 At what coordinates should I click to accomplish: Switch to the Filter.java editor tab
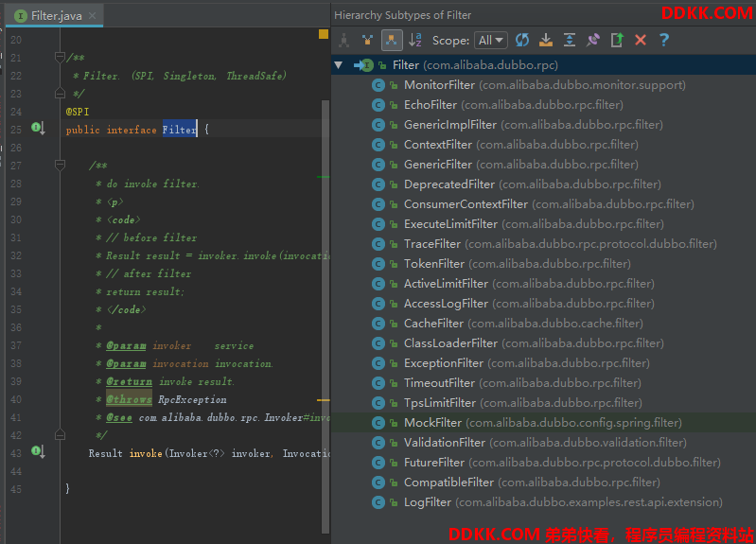[55, 16]
